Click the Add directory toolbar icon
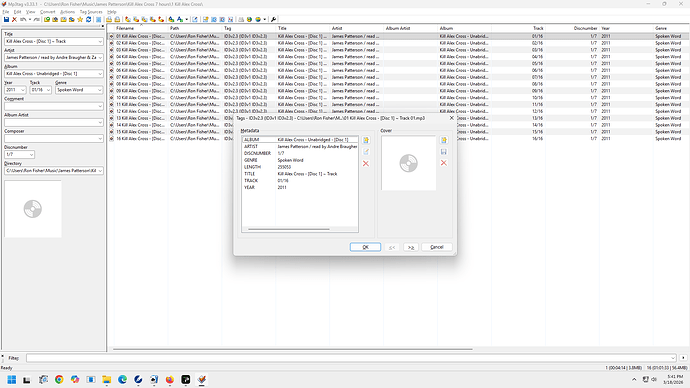The image size is (690, 388). pyautogui.click(x=55, y=19)
